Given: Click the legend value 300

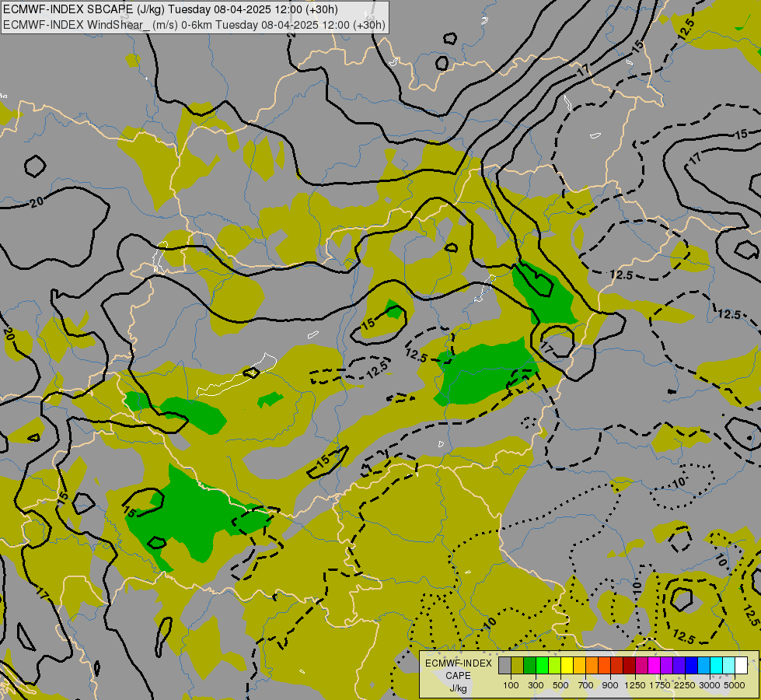Looking at the screenshot, I should pyautogui.click(x=536, y=685).
